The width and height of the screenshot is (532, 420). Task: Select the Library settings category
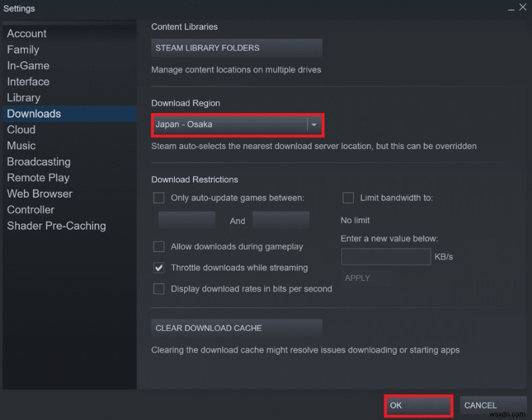click(x=23, y=97)
